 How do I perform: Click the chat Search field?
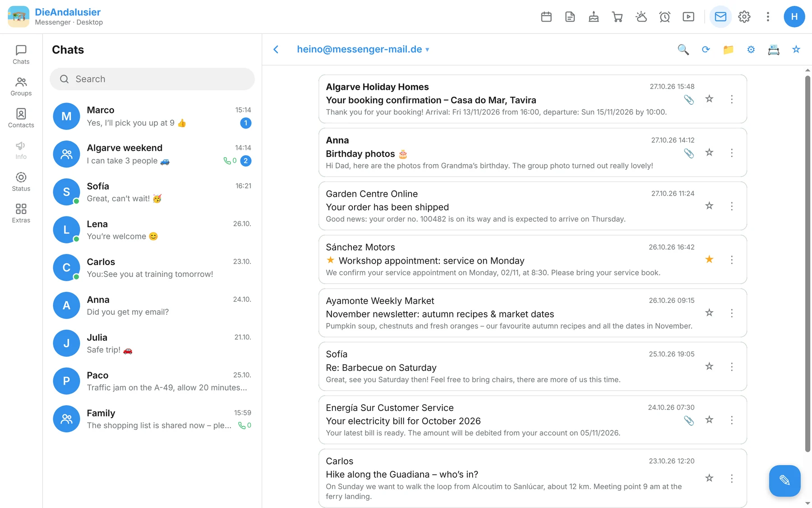click(x=152, y=79)
